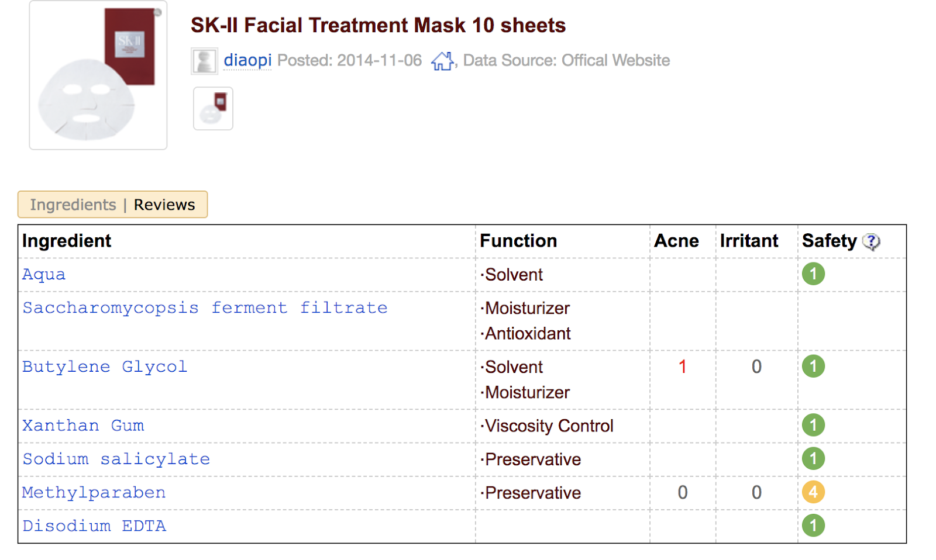936x560 pixels.
Task: Click Xanthan Gum's green safety badge
Action: 813,425
